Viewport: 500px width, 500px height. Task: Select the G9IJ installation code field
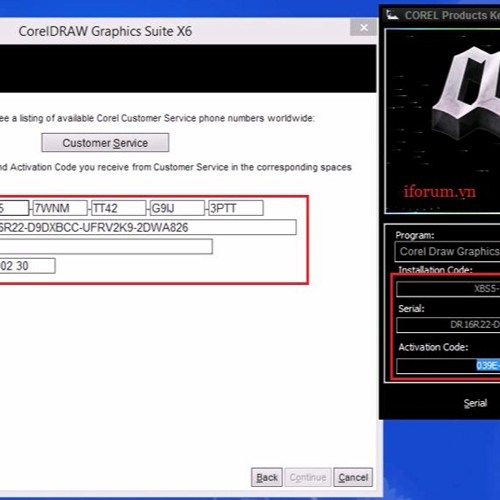tap(177, 208)
